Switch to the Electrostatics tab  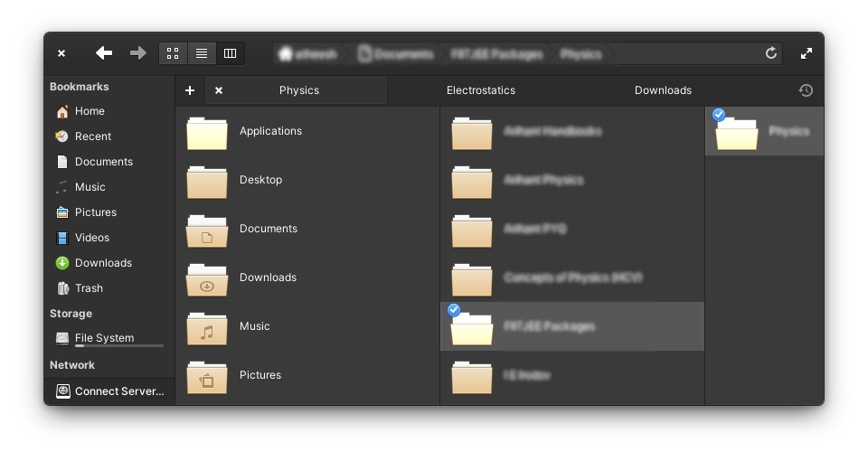[480, 90]
